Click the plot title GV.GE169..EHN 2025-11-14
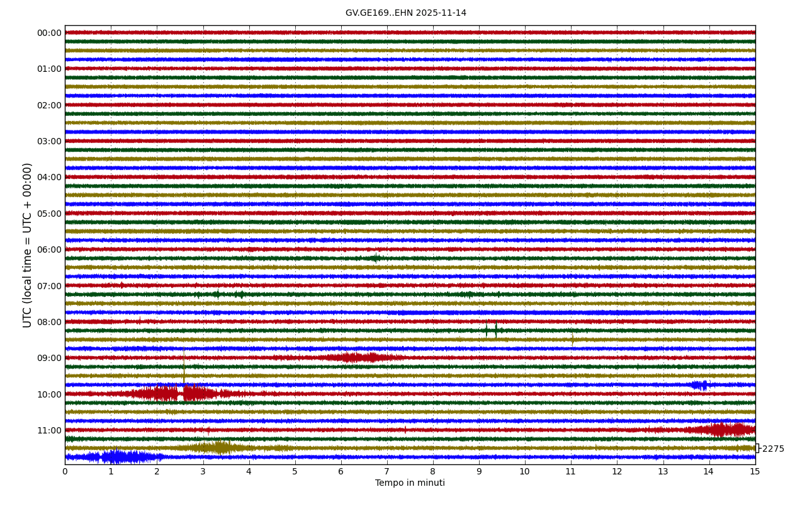Image resolution: width=812 pixels, height=516 pixels. (405, 13)
